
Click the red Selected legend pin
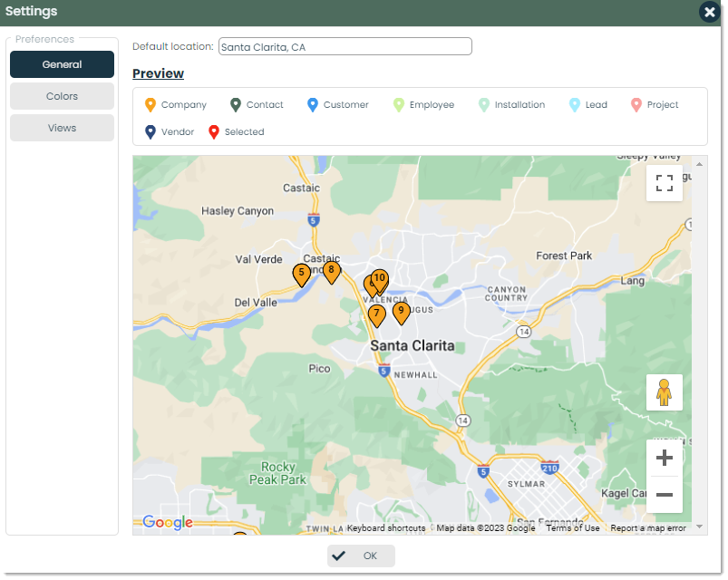pos(214,132)
